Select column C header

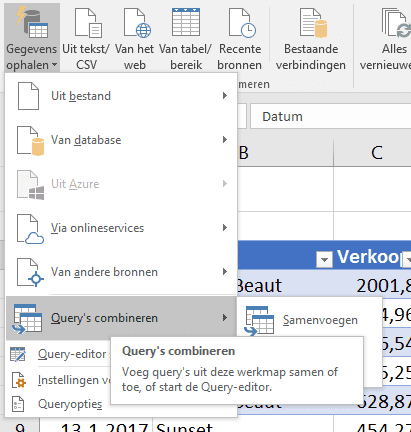(x=372, y=153)
